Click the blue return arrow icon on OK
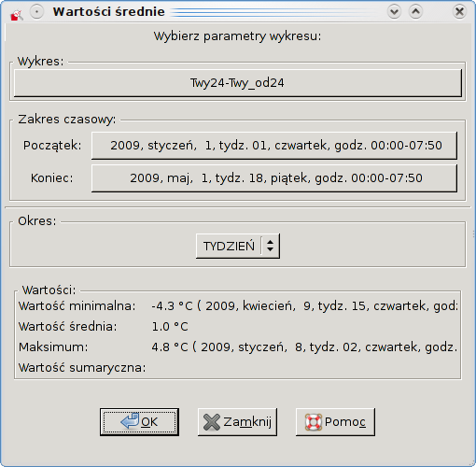 [130, 421]
